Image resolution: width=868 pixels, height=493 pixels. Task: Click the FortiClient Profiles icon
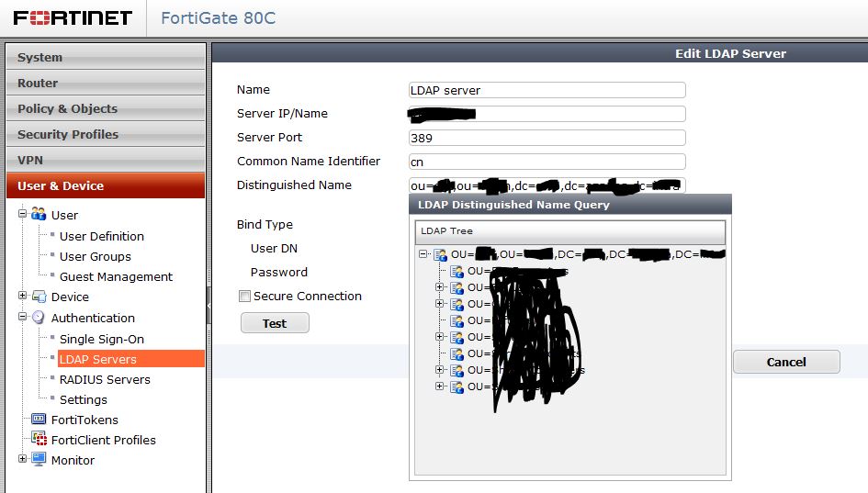(39, 439)
